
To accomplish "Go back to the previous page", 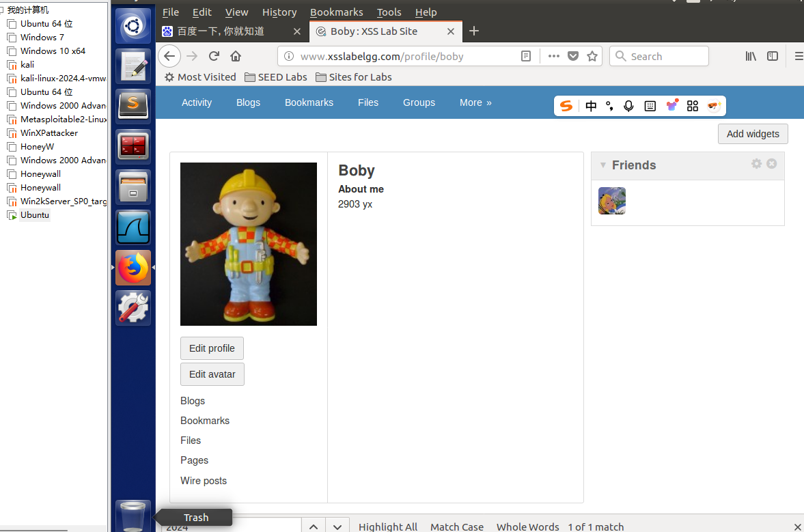I will coord(169,57).
